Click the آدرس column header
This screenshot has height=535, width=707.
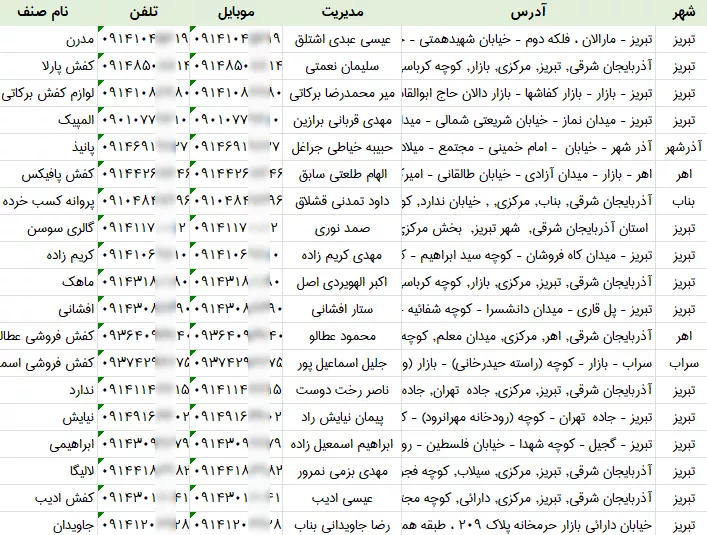528,13
